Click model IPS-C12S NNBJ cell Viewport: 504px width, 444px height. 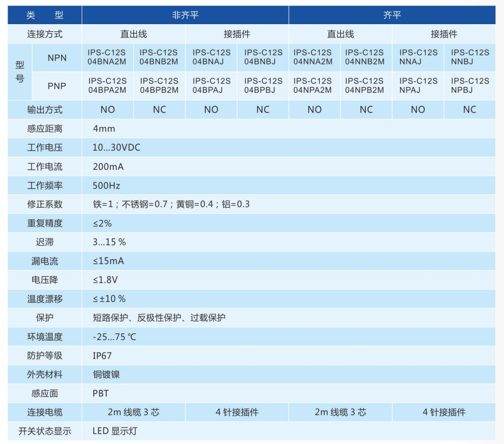pyautogui.click(x=469, y=57)
